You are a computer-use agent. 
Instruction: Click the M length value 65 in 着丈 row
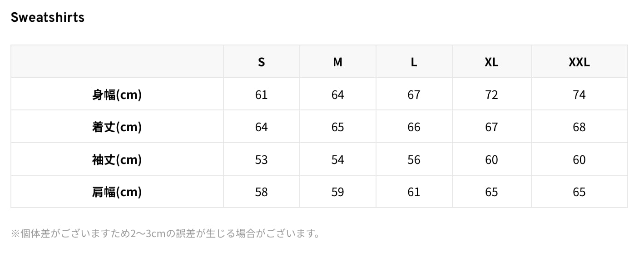click(337, 127)
